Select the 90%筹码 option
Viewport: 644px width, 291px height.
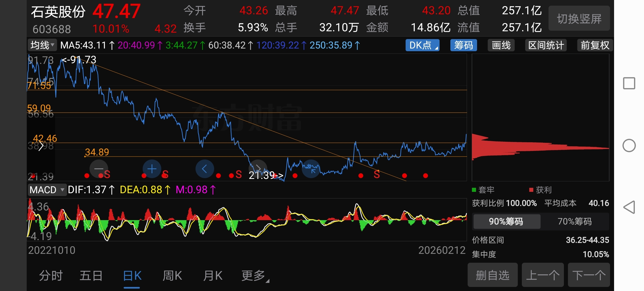point(506,221)
